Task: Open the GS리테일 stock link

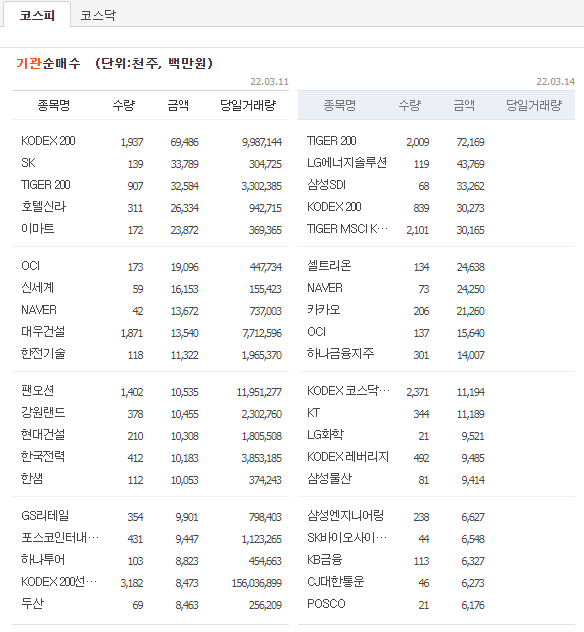Action: pos(45,516)
